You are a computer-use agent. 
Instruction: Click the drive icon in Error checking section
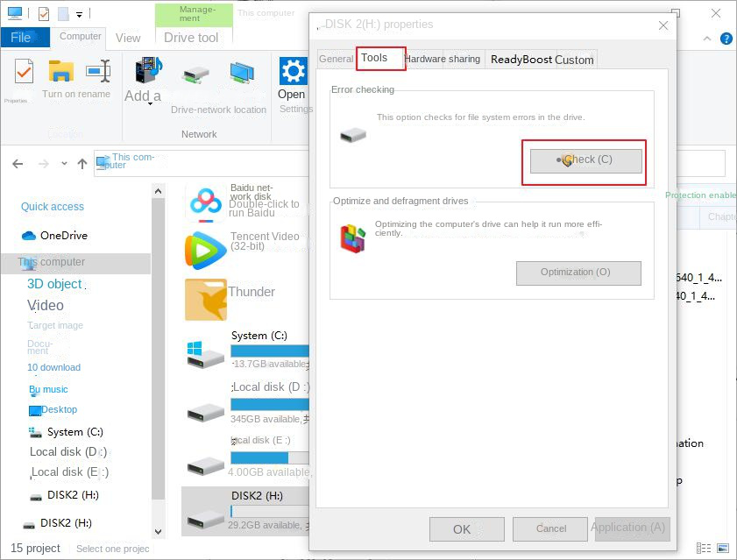pos(353,133)
